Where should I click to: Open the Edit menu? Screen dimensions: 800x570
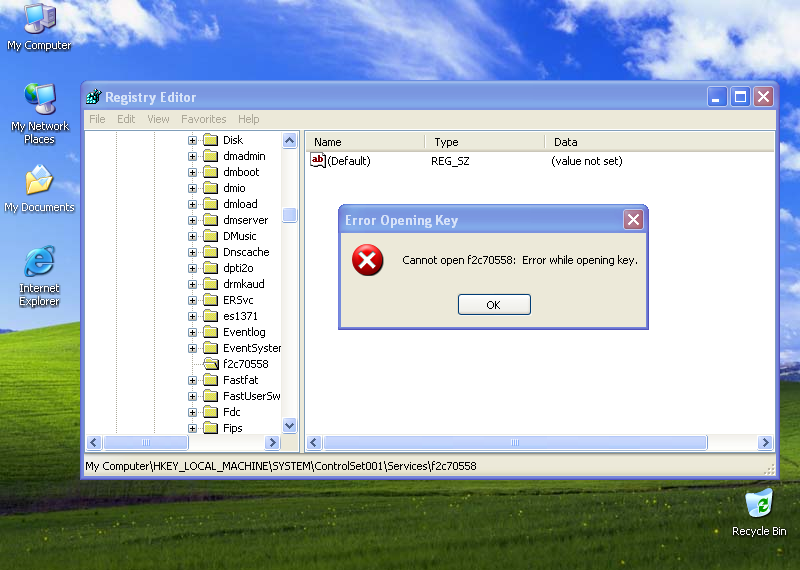pos(126,119)
